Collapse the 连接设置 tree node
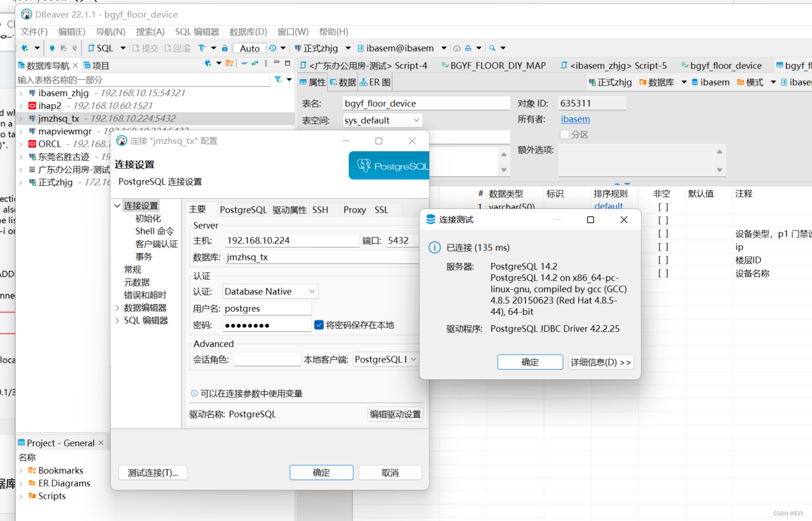Screen dimensions: 812x521 (x=117, y=206)
